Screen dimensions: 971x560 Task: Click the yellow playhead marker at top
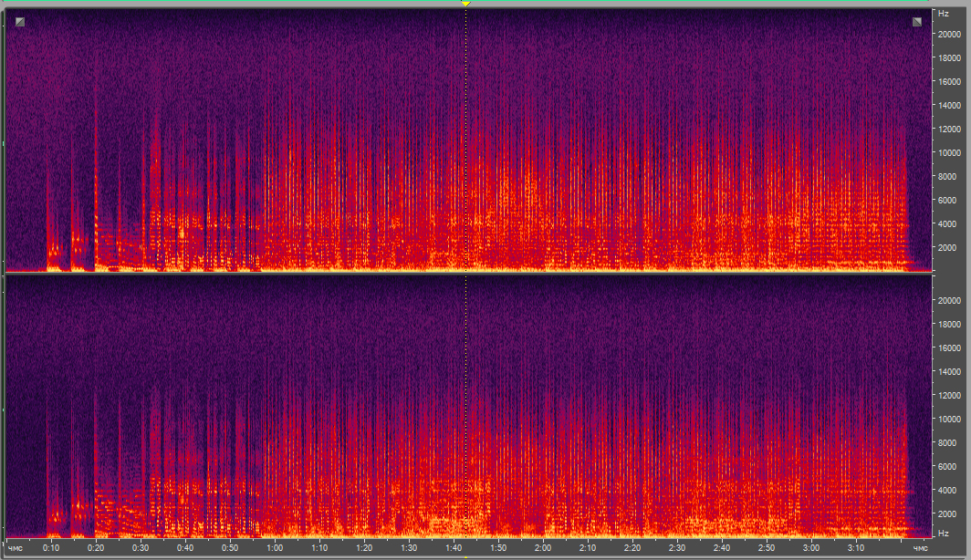tap(465, 4)
